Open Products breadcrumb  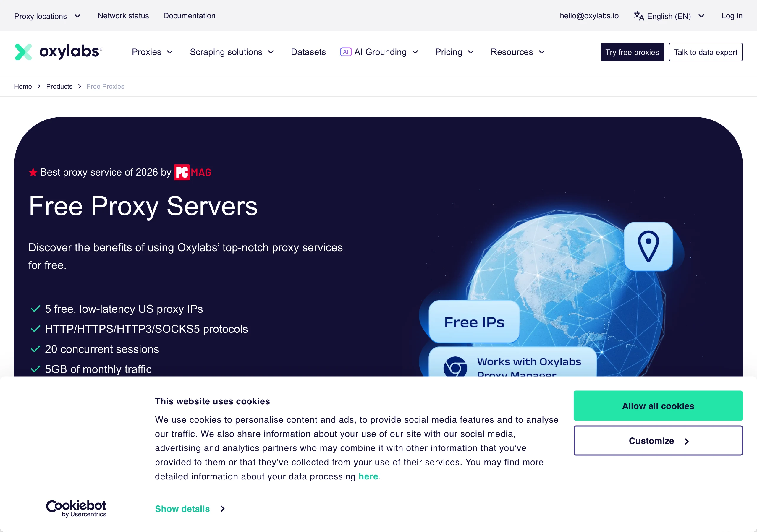click(x=59, y=86)
